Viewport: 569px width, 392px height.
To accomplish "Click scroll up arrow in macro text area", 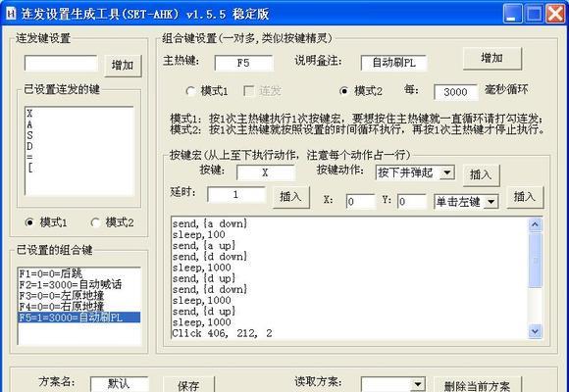I will (x=536, y=224).
